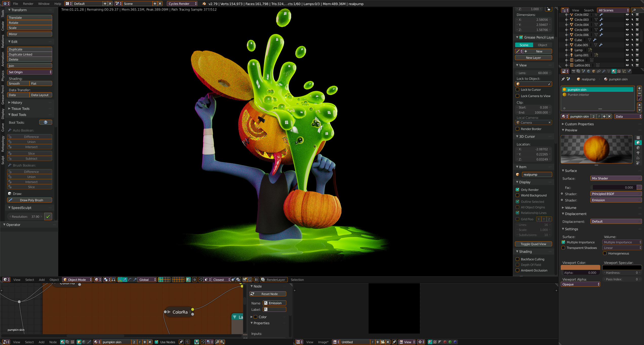
Task: Open the Render properties tab camera icon
Action: [574, 71]
